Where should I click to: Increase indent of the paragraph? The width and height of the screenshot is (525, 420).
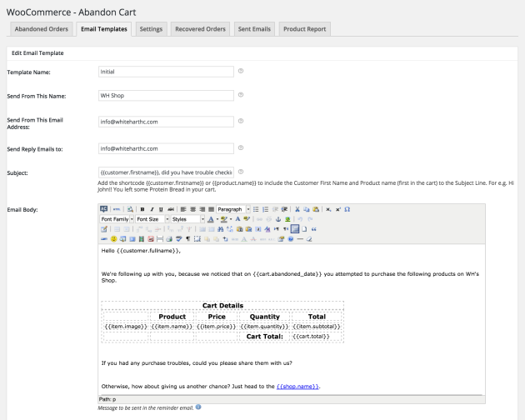point(284,209)
